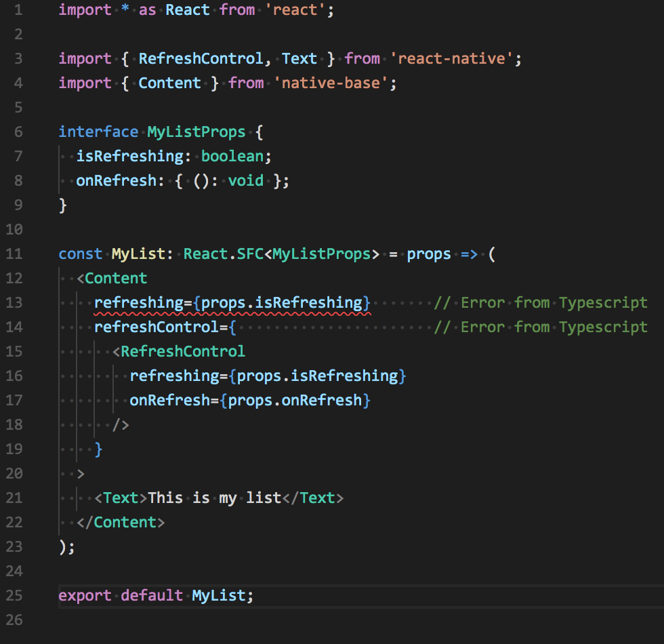Click line number 11 in the gutter
The width and height of the screenshot is (664, 644).
(14, 254)
